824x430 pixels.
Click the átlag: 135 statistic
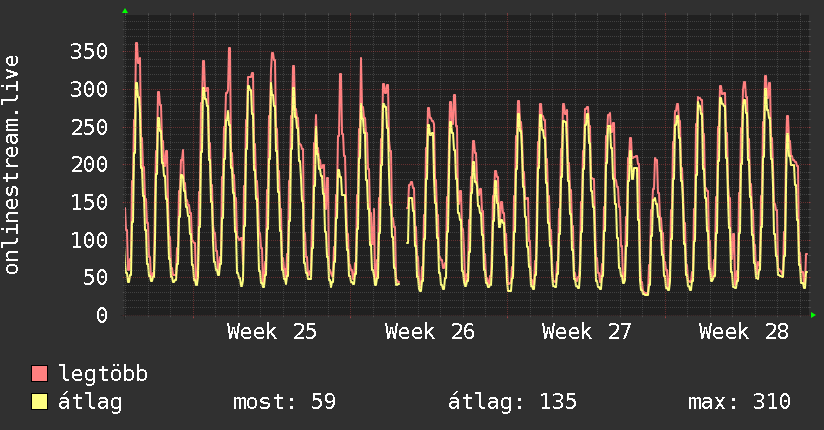click(512, 402)
